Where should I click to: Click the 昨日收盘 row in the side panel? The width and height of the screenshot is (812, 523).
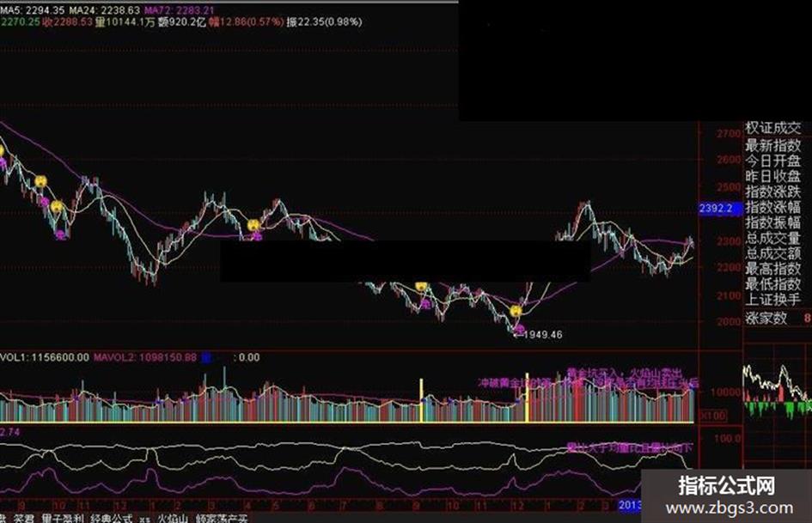(773, 176)
